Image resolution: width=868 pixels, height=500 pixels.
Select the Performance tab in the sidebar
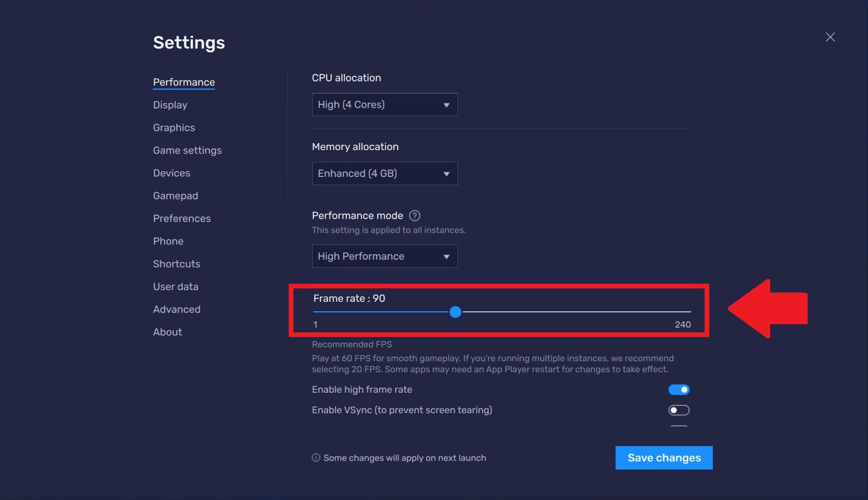(183, 82)
